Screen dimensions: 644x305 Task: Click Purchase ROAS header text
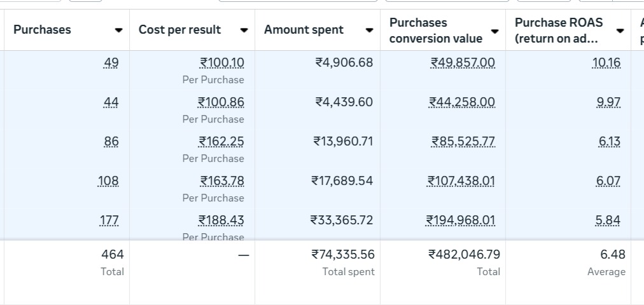point(559,30)
